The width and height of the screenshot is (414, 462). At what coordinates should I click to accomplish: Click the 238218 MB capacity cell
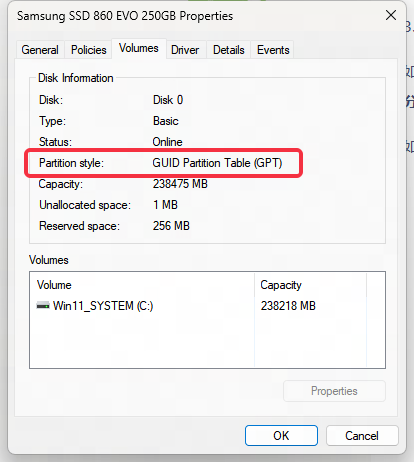coord(288,306)
